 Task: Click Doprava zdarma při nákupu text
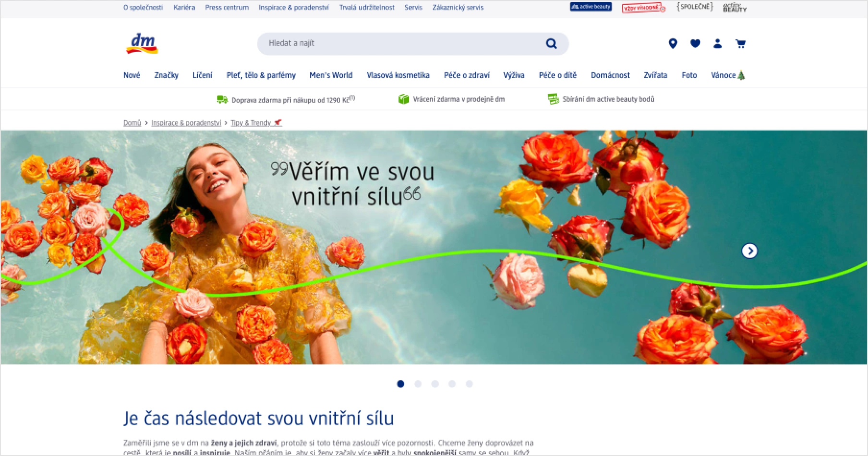[x=293, y=99]
